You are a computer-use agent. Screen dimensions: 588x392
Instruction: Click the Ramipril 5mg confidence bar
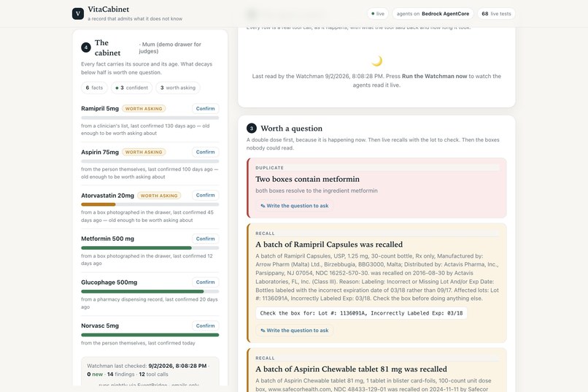tap(150, 118)
